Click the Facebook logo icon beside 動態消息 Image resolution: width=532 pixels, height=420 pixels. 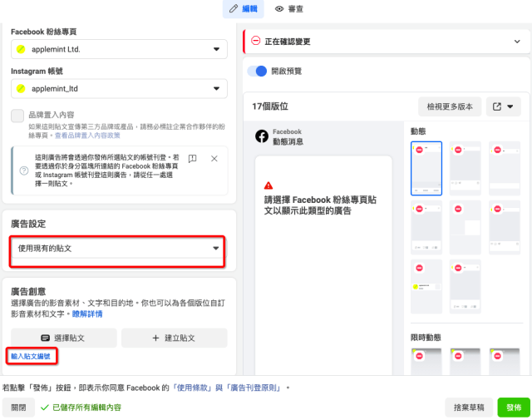point(262,136)
